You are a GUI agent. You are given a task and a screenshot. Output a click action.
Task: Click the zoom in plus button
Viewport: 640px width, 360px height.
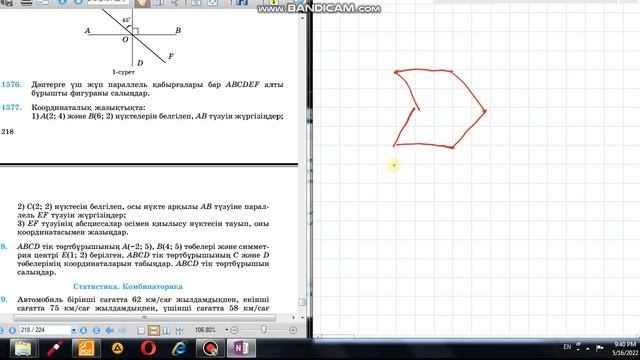click(x=293, y=330)
